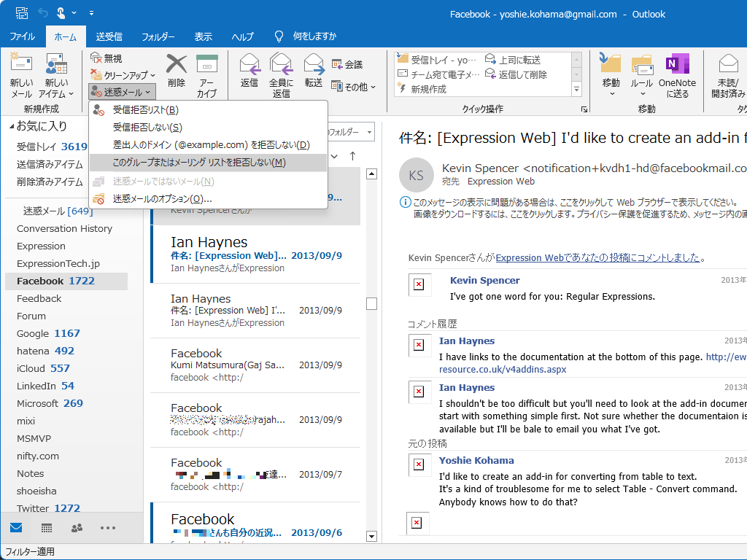
Task: Switch to Calendar view icon in navigation bar
Action: (47, 528)
